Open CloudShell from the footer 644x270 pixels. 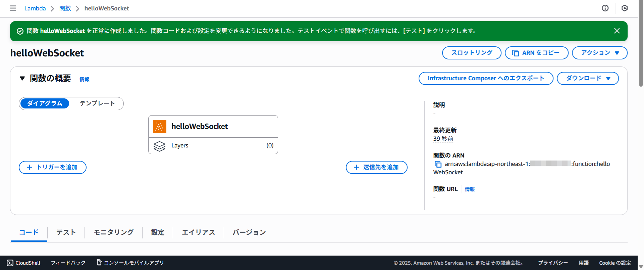[23, 263]
